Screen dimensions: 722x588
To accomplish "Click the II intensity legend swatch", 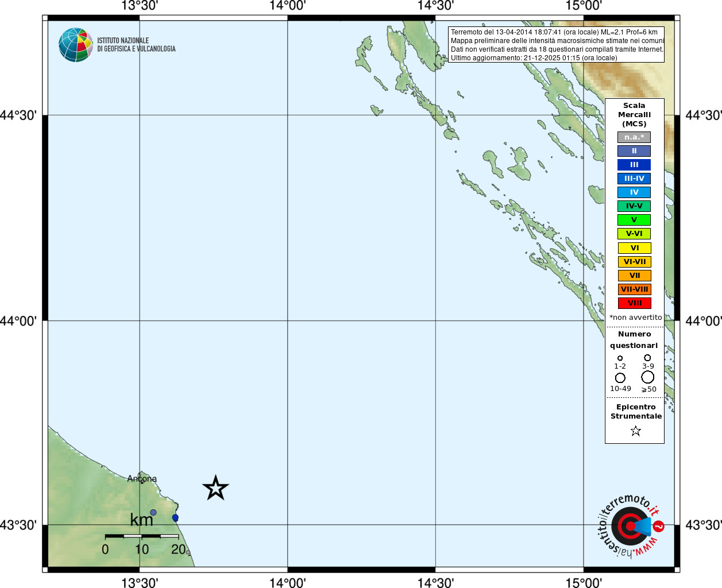I will [x=634, y=151].
